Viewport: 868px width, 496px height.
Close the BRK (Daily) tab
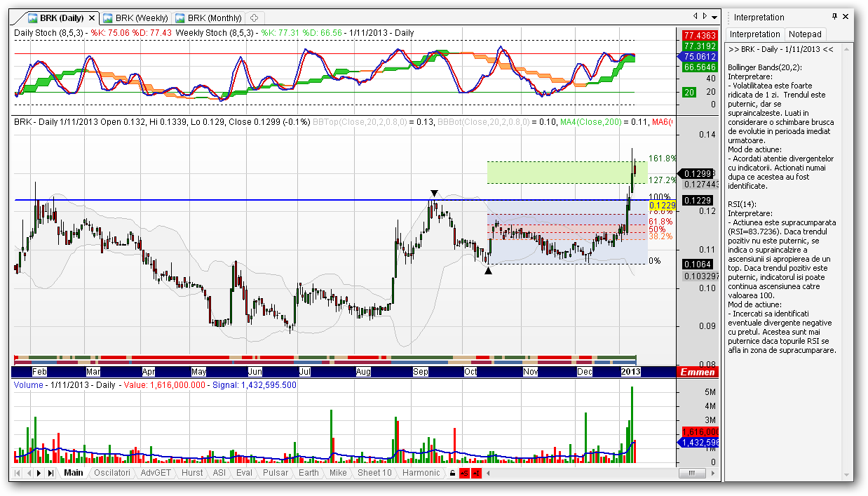point(93,18)
